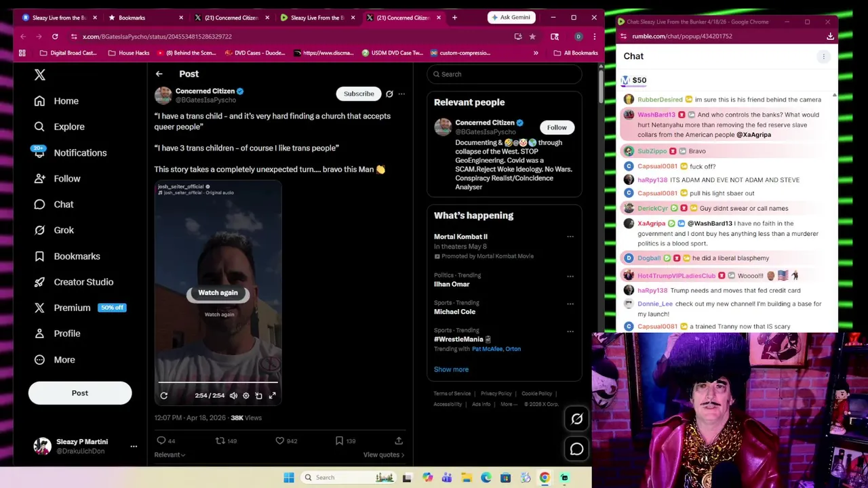Show hidden bookmarks with the chevron
Screen dimensions: 868x488
(x=536, y=53)
